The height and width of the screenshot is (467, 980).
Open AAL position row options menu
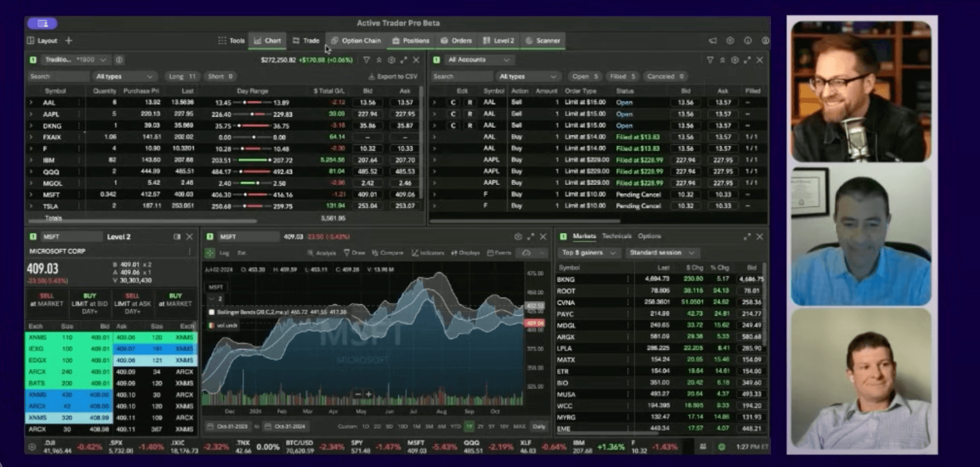point(79,102)
